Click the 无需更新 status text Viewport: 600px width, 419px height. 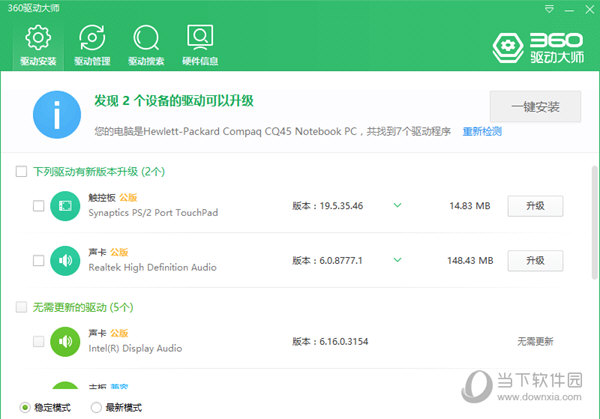tap(535, 341)
